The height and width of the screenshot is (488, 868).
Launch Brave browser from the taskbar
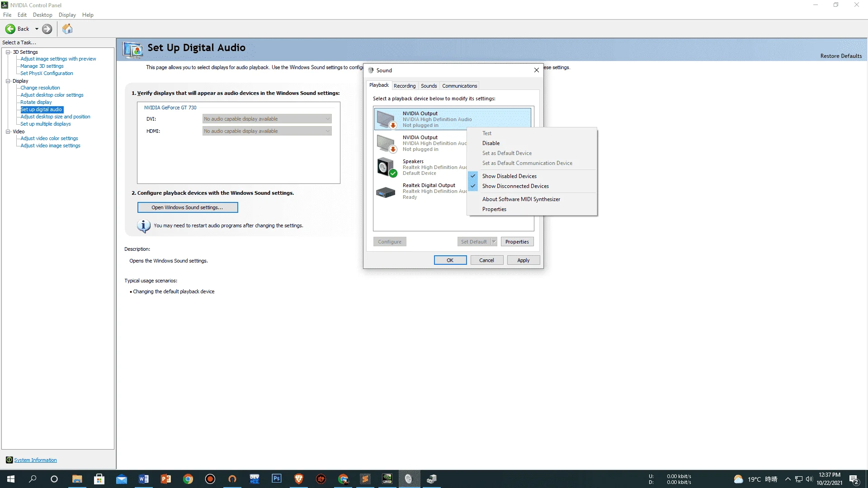coord(298,479)
